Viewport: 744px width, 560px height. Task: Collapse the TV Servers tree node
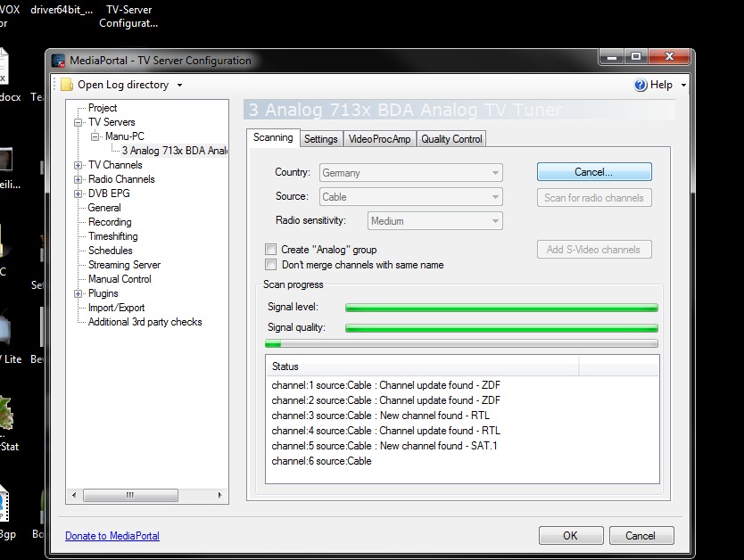tap(79, 122)
